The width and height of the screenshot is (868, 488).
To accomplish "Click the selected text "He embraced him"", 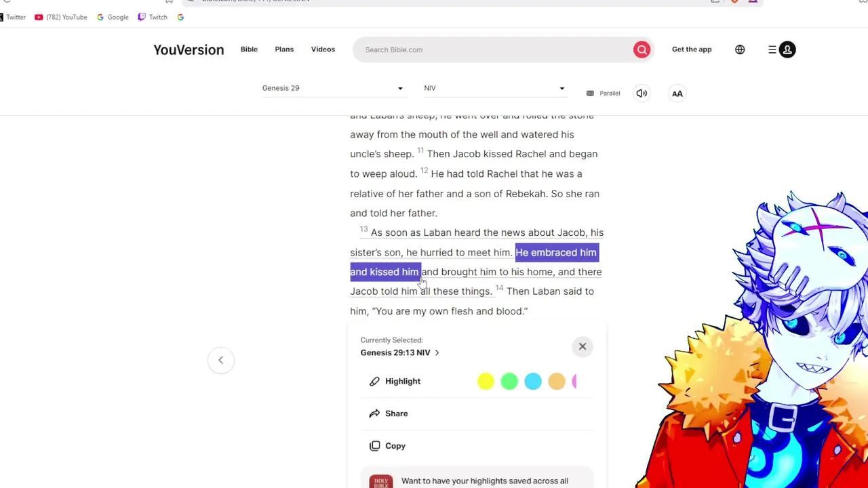I will [x=556, y=252].
